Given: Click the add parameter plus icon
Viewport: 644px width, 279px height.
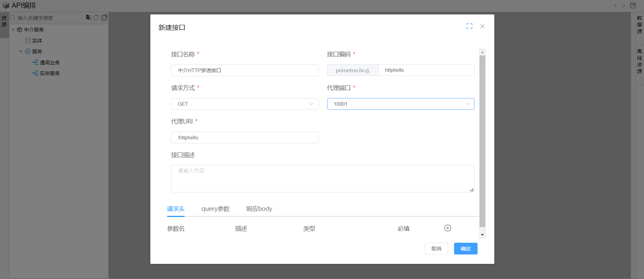Looking at the screenshot, I should (x=447, y=228).
